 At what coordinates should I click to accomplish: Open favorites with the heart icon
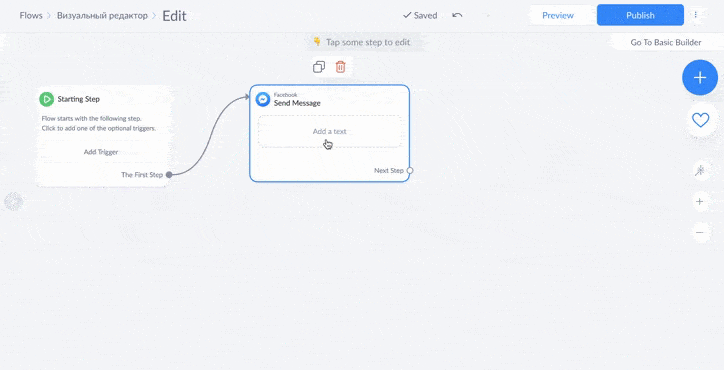pyautogui.click(x=700, y=121)
